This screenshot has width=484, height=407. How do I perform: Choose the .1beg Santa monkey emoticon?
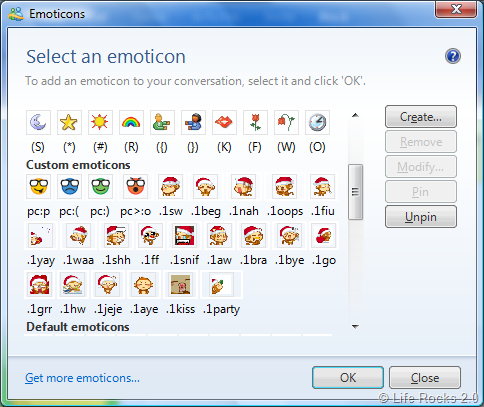pos(206,186)
